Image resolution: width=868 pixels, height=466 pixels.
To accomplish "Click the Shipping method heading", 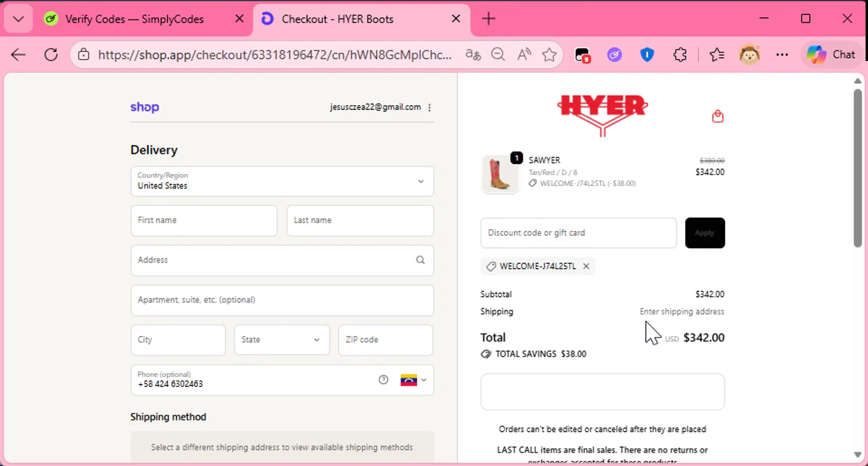I will pyautogui.click(x=168, y=417).
